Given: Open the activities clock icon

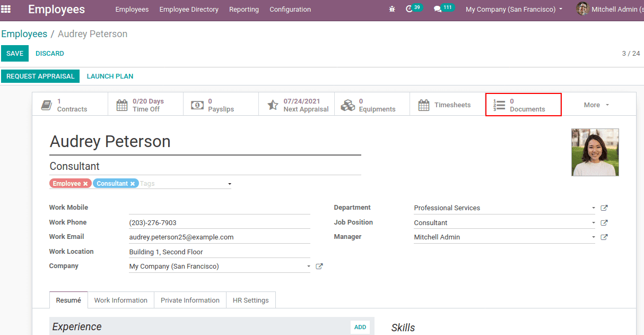Looking at the screenshot, I should (x=409, y=10).
